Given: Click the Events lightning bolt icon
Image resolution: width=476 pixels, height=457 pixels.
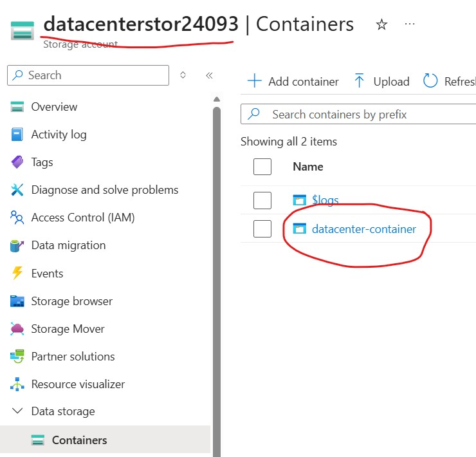Looking at the screenshot, I should 17,274.
